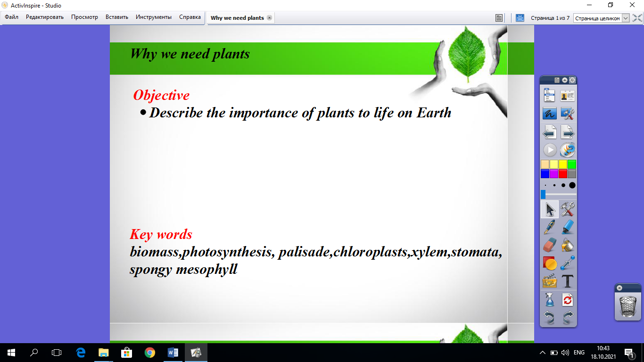The width and height of the screenshot is (644, 362).
Task: Activate the Connector tool
Action: pos(568,263)
